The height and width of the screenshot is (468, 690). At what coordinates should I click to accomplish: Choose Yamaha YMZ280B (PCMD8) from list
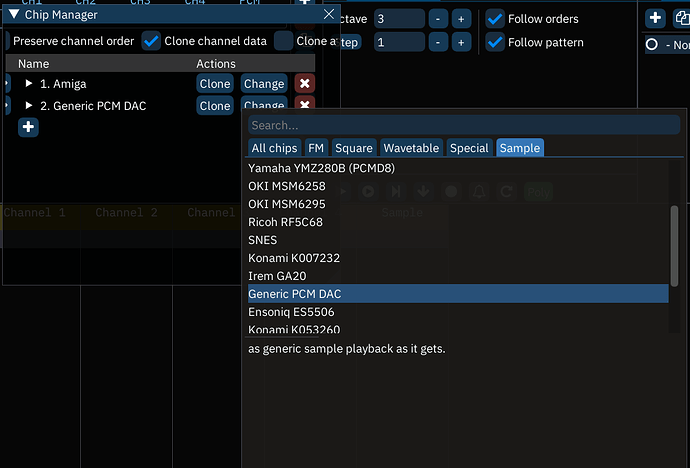click(458, 168)
